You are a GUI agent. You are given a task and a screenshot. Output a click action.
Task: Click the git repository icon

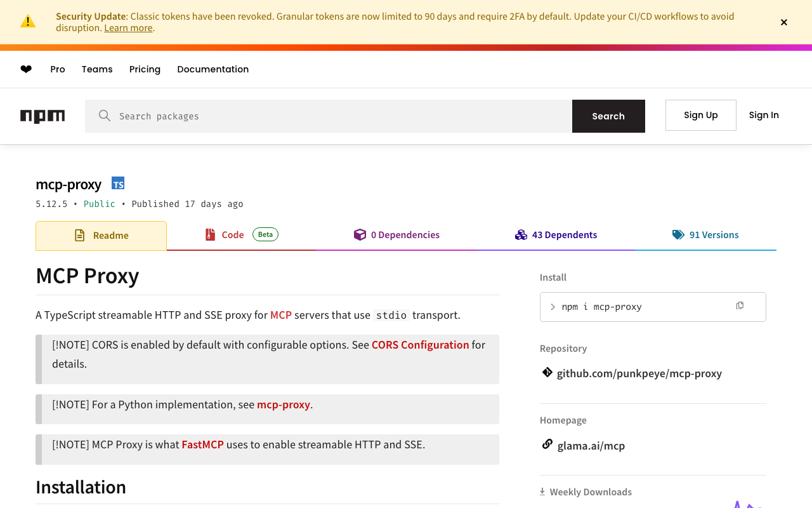(547, 373)
